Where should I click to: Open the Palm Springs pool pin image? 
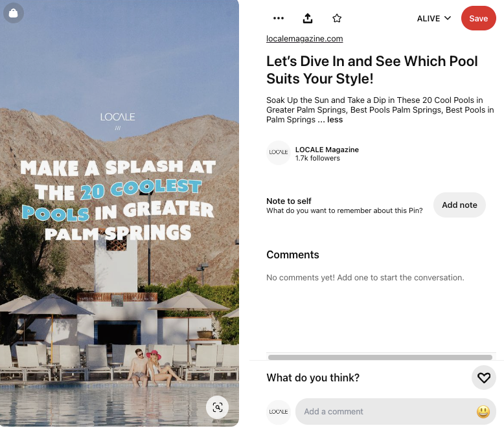[x=119, y=214]
